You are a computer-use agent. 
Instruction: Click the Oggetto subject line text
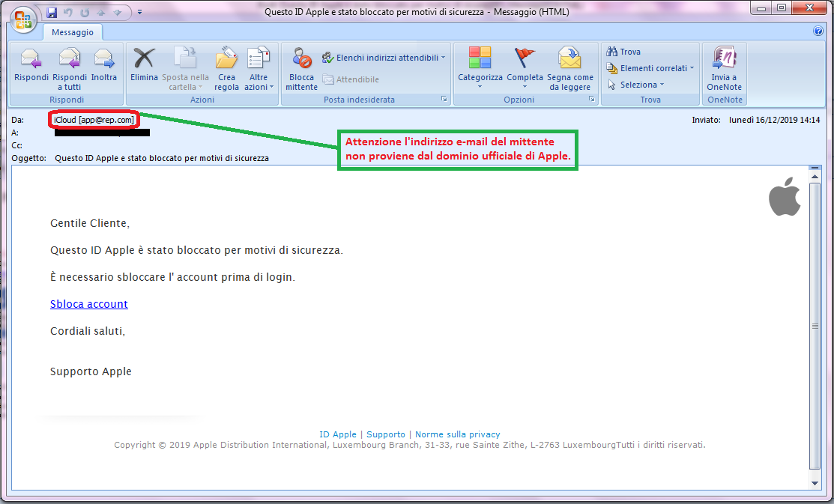[x=162, y=158]
